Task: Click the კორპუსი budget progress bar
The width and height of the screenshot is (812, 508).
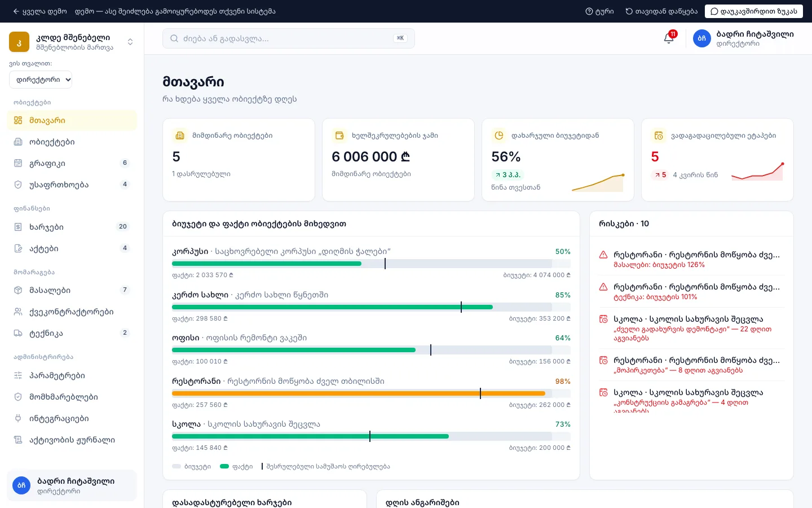Action: (371, 264)
